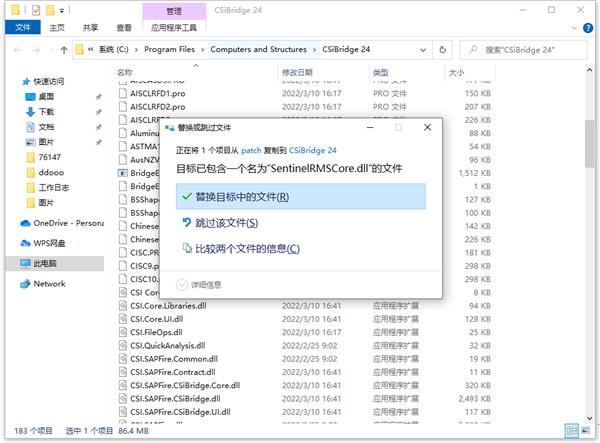Click properties icon in quick access toolbar
This screenshot has height=443, width=600.
click(36, 10)
